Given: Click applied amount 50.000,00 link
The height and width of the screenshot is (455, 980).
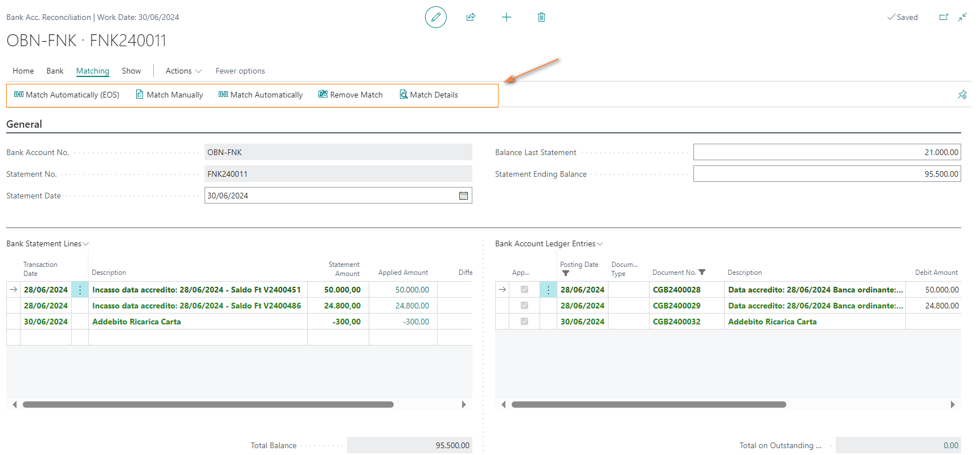Looking at the screenshot, I should point(412,290).
